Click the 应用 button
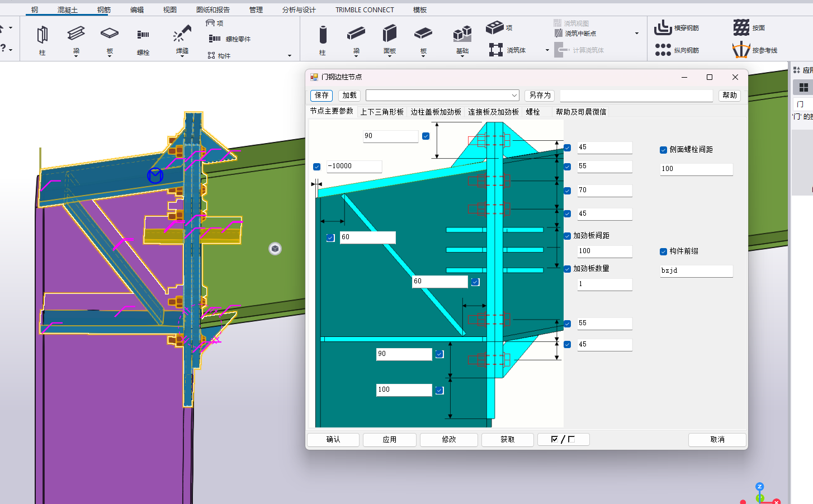 click(x=390, y=440)
